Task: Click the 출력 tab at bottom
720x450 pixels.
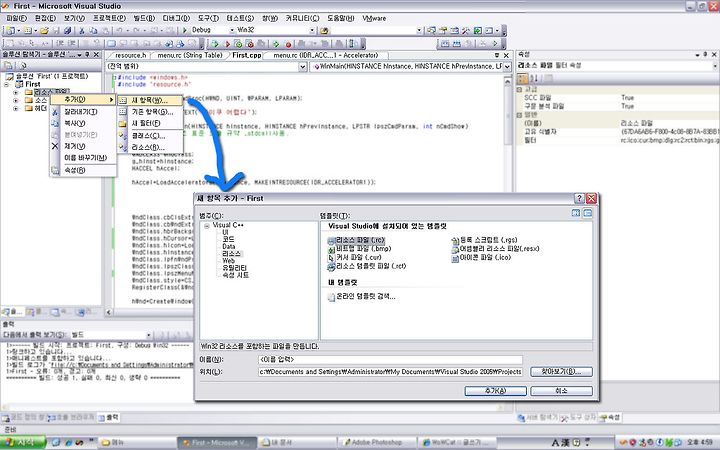Action: tap(108, 417)
